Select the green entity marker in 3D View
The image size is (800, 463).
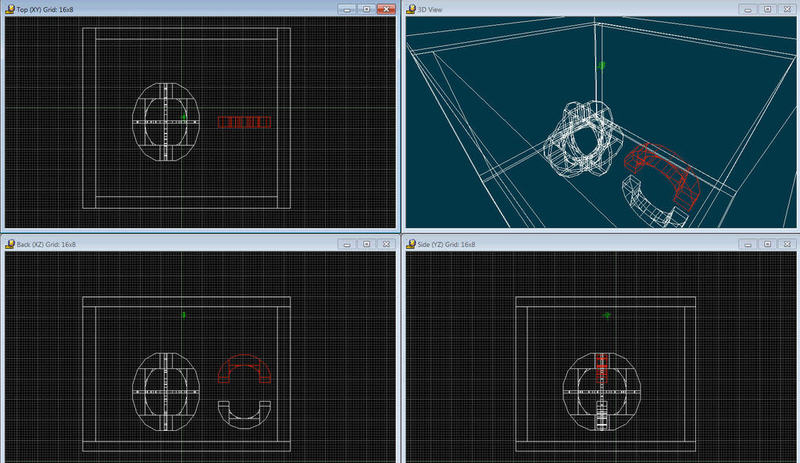601,65
